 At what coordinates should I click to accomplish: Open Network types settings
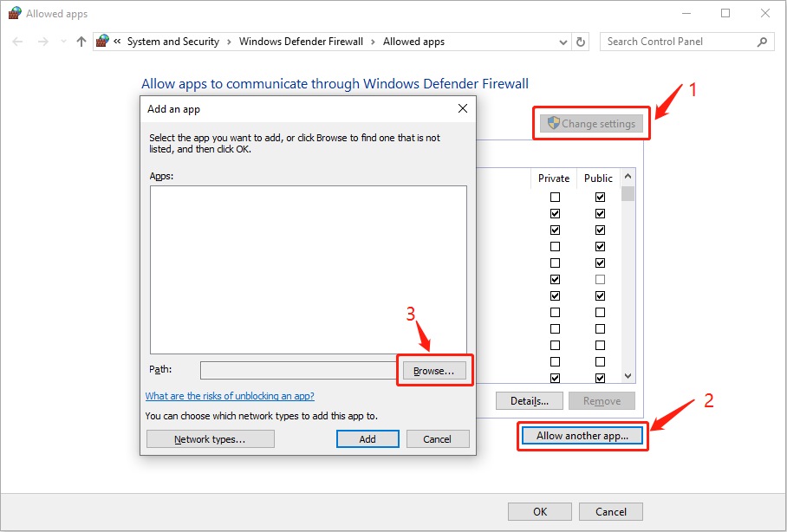[x=211, y=439]
